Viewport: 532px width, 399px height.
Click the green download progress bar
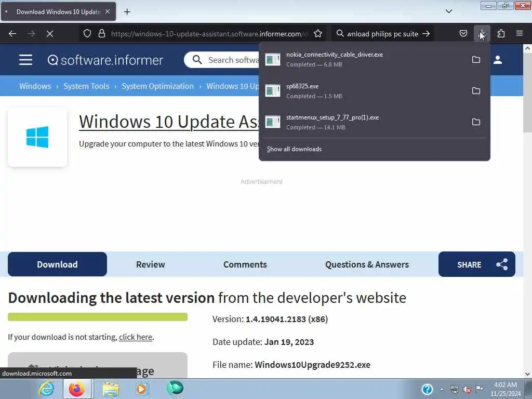coord(98,317)
